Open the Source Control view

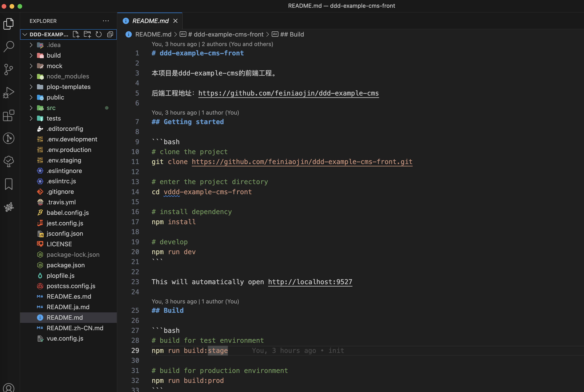click(9, 70)
